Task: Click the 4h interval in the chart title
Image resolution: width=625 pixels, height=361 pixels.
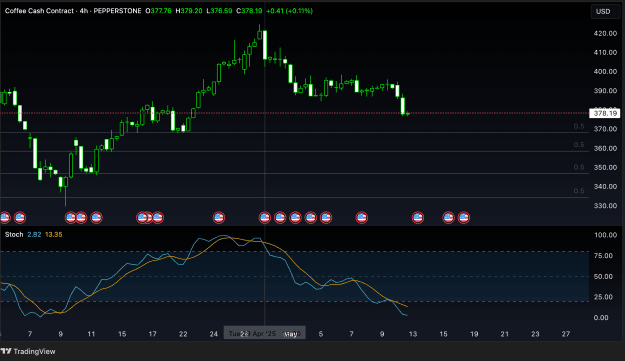Action: coord(84,11)
